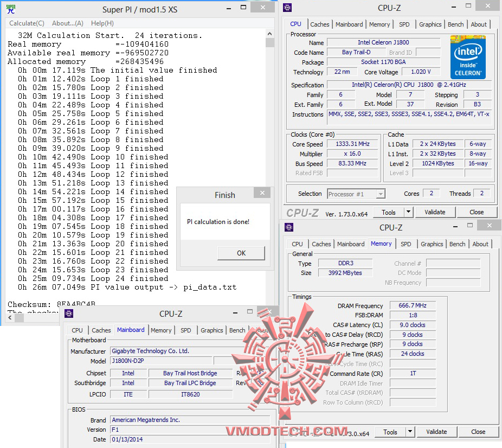Select Caches tab in Memory CPU-Z window
The width and height of the screenshot is (502, 448).
pos(321,244)
